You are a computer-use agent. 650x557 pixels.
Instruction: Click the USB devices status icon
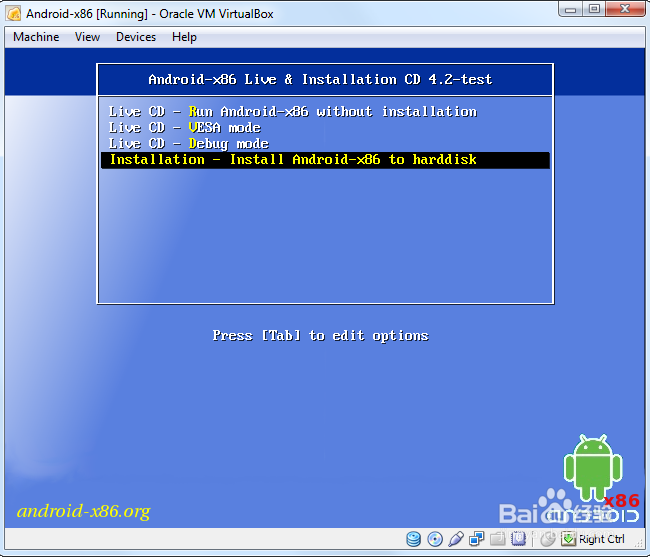click(x=456, y=539)
